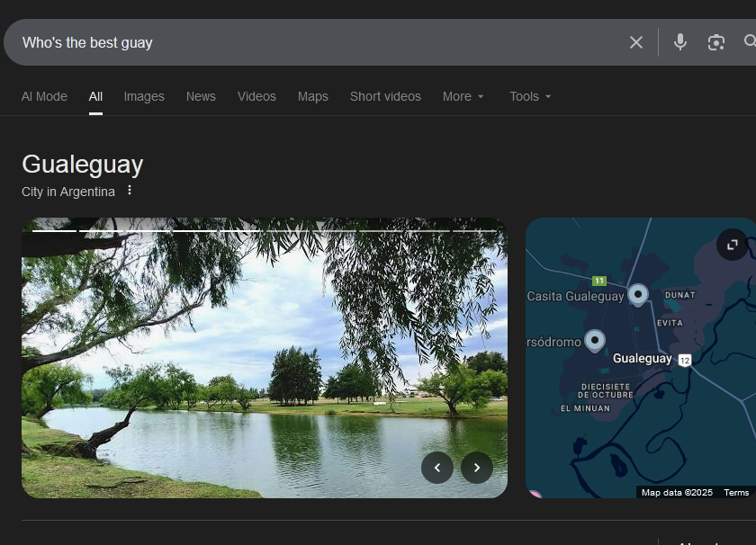Start voice search with microphone icon
This screenshot has width=756, height=545.
(x=679, y=42)
